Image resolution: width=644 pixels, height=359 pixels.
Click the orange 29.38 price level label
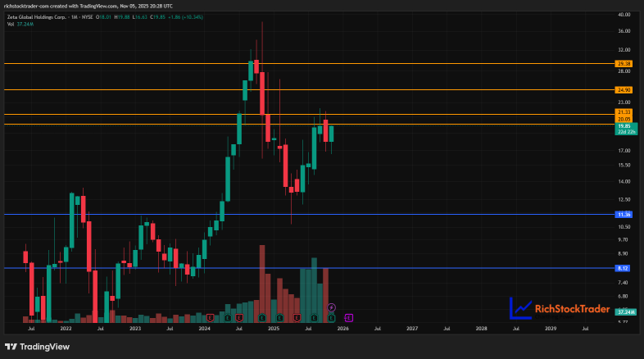(x=623, y=63)
